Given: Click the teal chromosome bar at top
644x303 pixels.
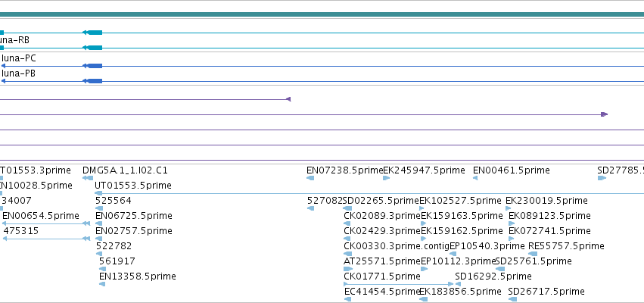Looking at the screenshot, I should 322,14.
